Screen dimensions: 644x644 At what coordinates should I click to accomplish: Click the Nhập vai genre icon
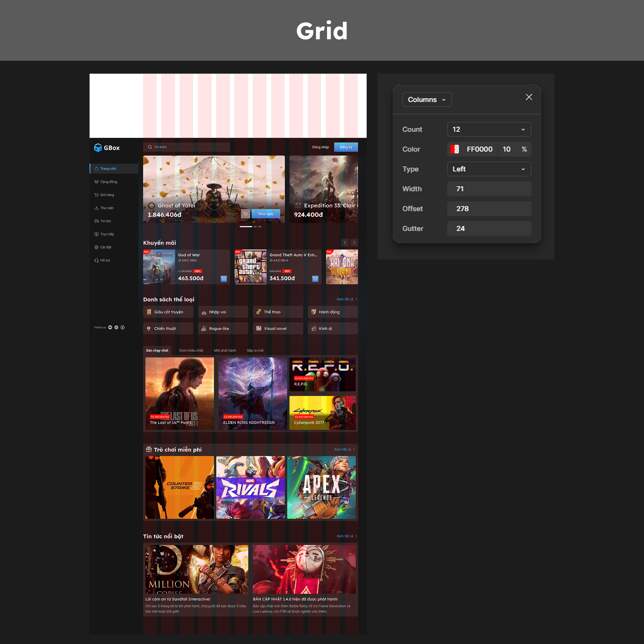[204, 312]
